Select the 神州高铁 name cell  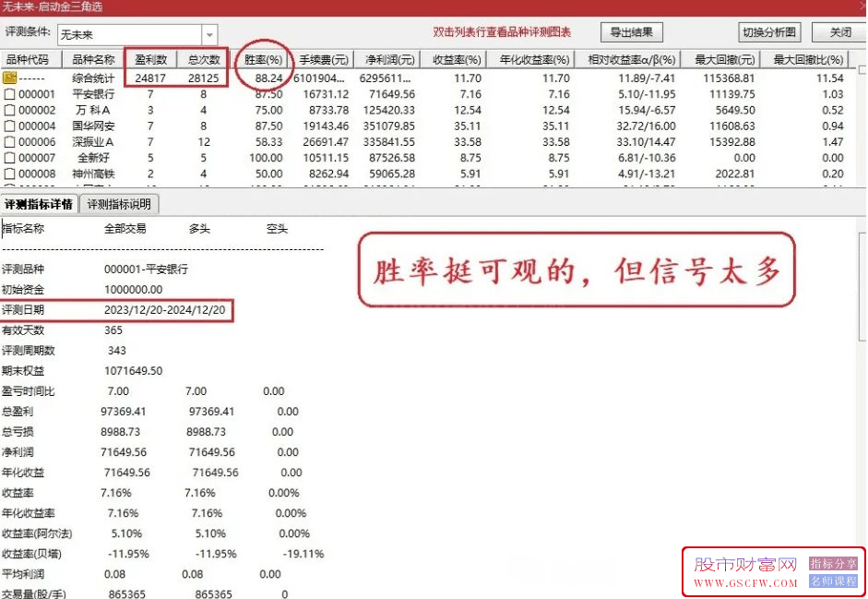pos(93,174)
